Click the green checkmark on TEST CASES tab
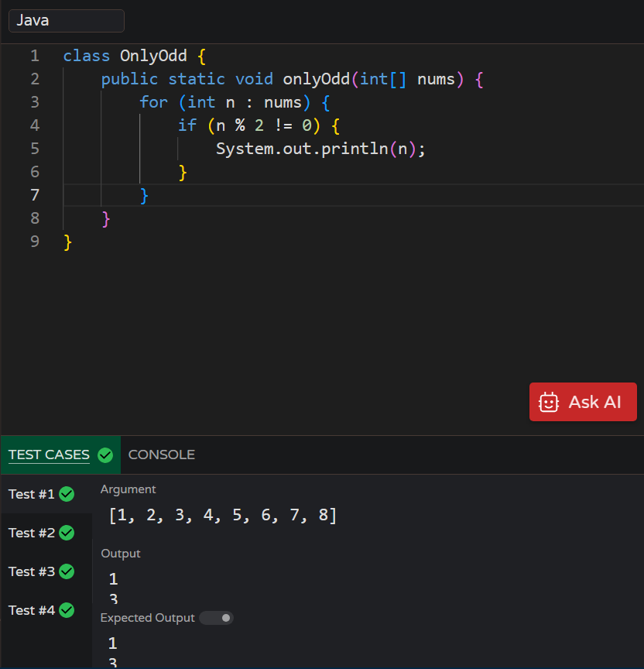This screenshot has height=669, width=644. 105,455
